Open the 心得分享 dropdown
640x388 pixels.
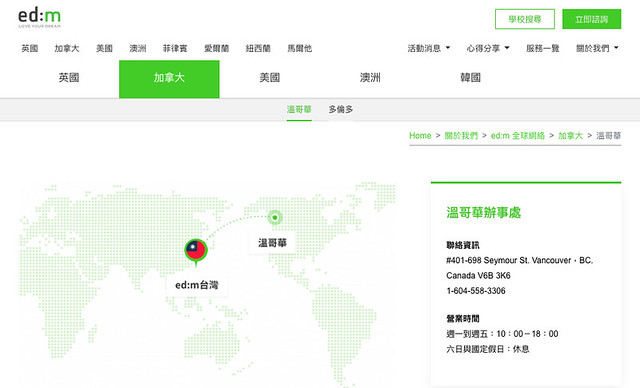pos(488,49)
